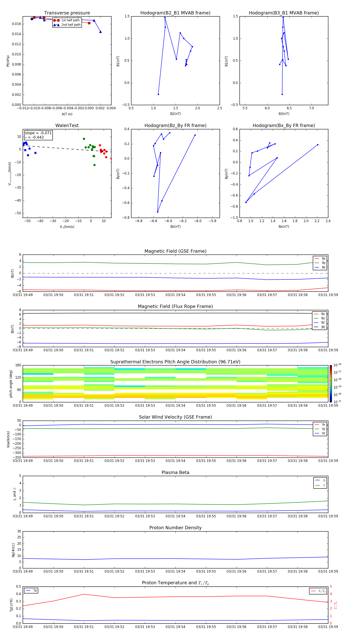Click the 'Vy' legend entry in velocity plot
Screen dimensions: 351x644
[x=320, y=429]
